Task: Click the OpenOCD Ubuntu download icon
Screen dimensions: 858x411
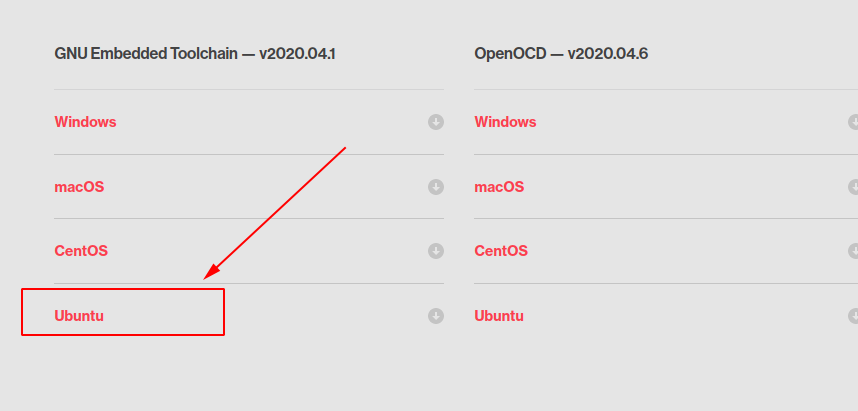Action: click(x=853, y=316)
